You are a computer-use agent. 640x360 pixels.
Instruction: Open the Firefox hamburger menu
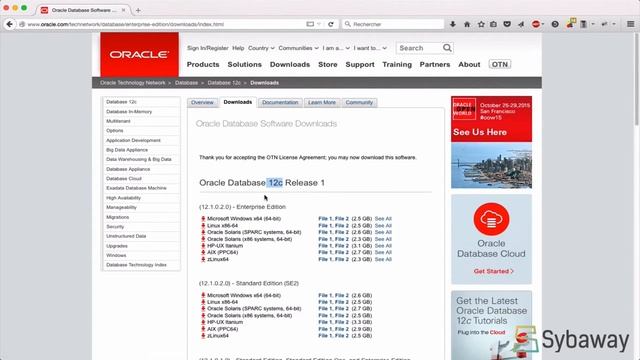(x=631, y=24)
